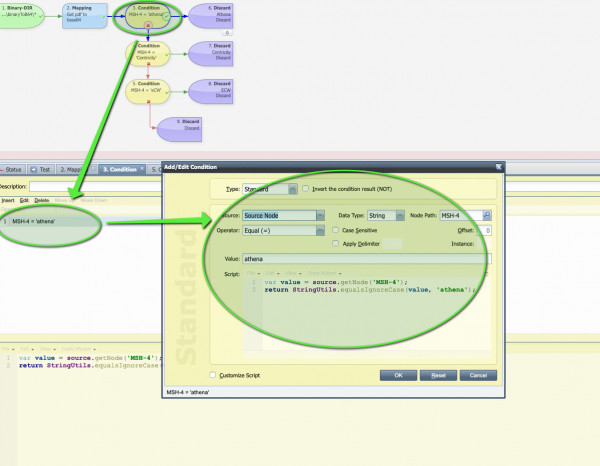Enable the Case Sensitive checkbox
The image size is (600, 466).
(336, 230)
